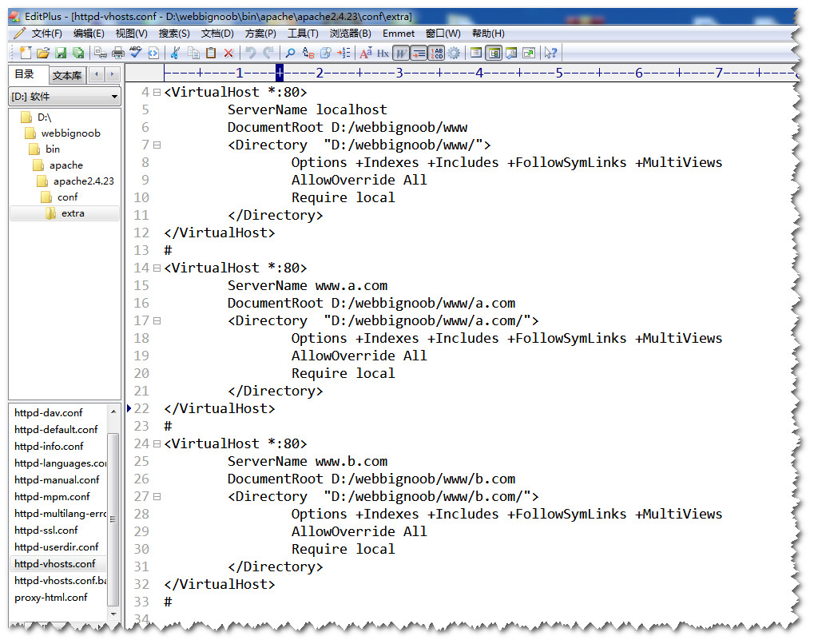Click the red X Delete icon
Viewport: 814px width, 644px height.
click(228, 53)
